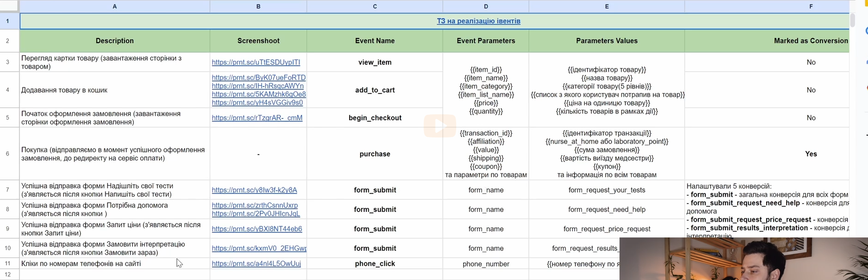This screenshot has width=868, height=280.
Task: Select the phone_click event cell
Action: click(x=375, y=263)
